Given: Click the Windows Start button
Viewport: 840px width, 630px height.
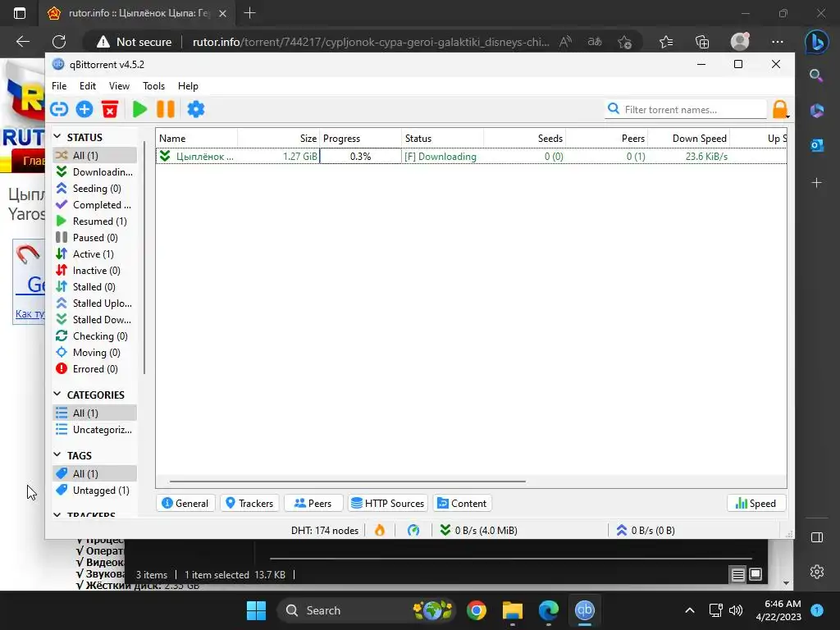Looking at the screenshot, I should coord(256,610).
